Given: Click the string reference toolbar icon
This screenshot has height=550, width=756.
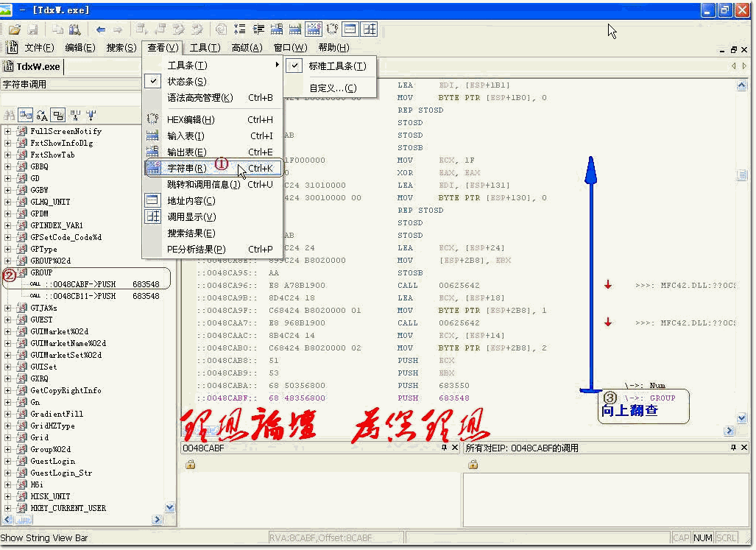Looking at the screenshot, I should [314, 29].
